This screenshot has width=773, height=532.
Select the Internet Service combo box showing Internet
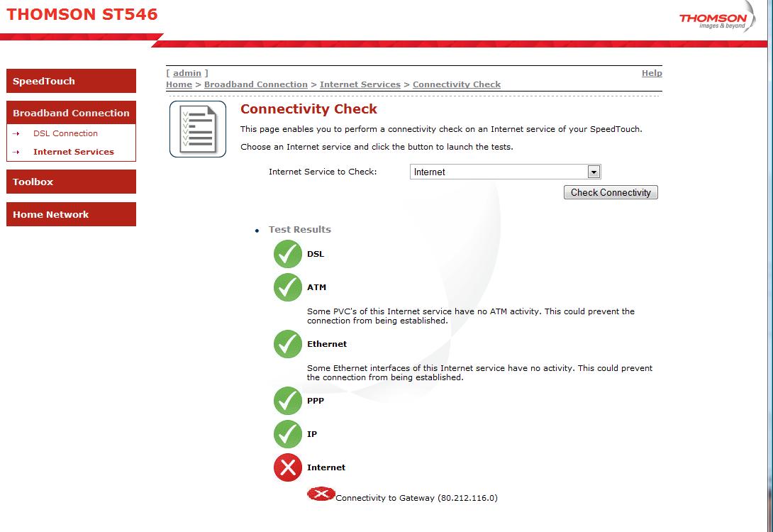(506, 172)
